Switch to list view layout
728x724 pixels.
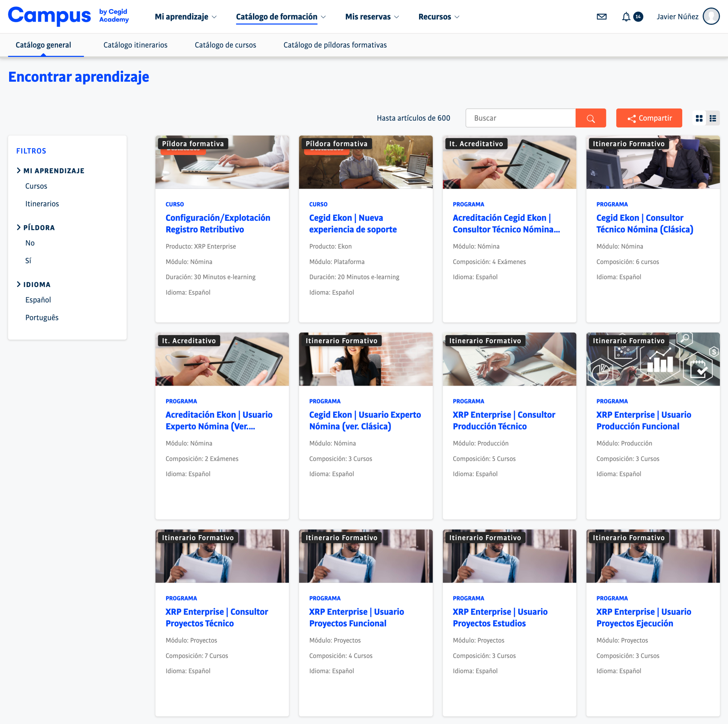point(713,118)
